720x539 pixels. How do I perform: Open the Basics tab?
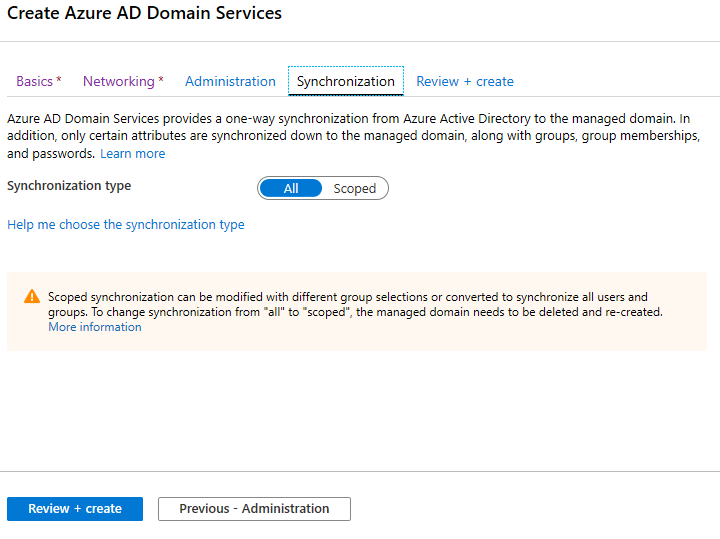click(35, 81)
